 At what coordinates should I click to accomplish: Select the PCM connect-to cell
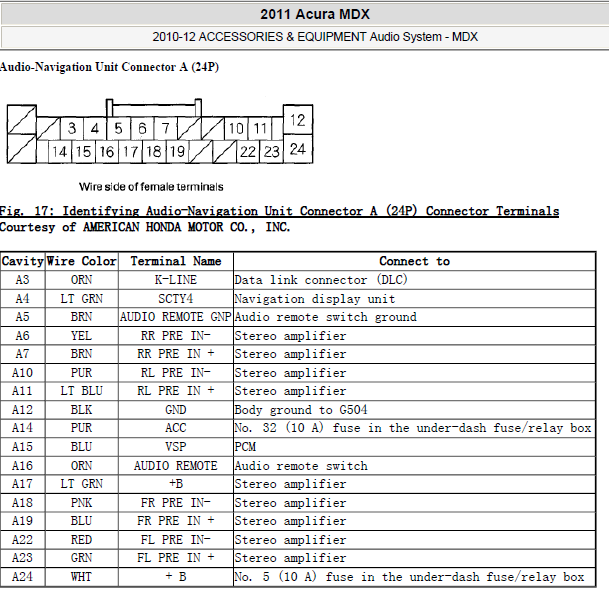tap(414, 447)
